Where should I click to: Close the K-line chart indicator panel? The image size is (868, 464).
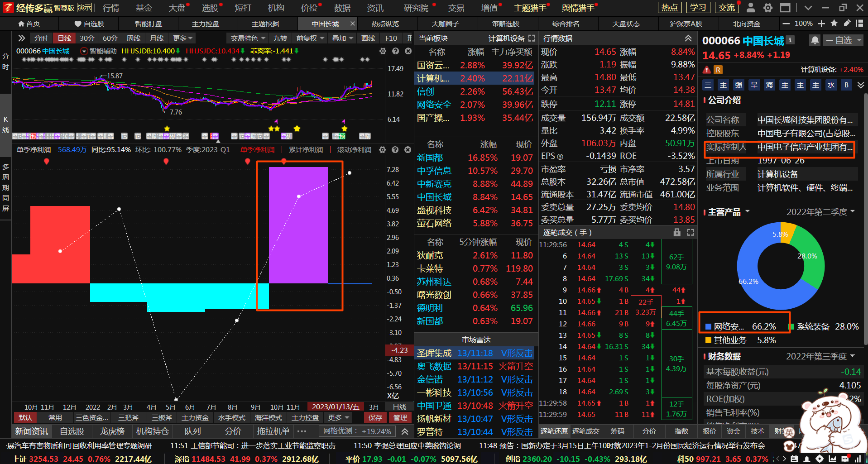tap(408, 51)
